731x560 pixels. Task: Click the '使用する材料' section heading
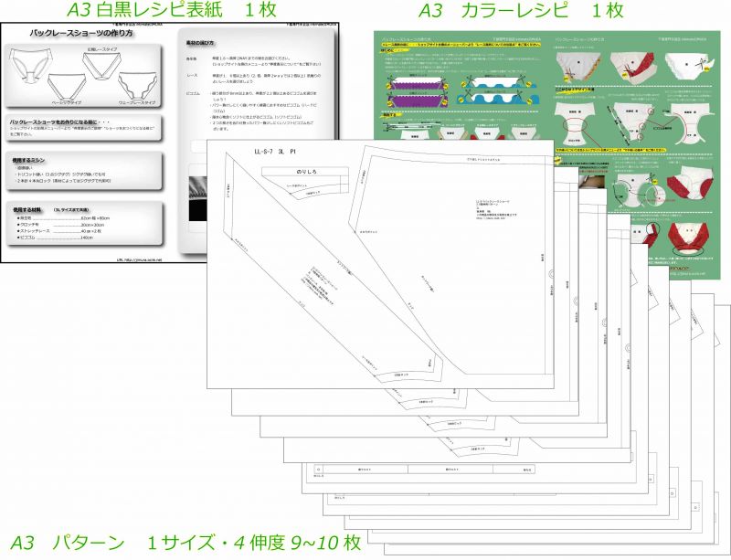[x=28, y=210]
